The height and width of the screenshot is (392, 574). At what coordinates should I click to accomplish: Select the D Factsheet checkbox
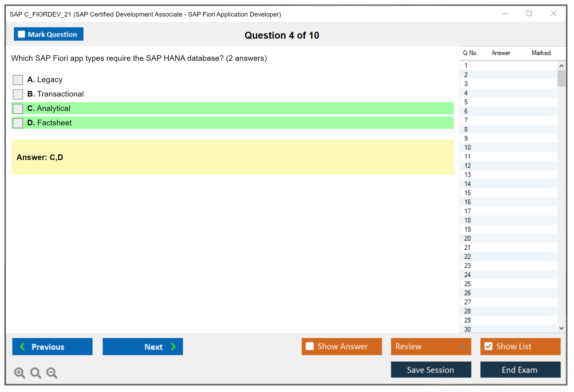(x=18, y=123)
